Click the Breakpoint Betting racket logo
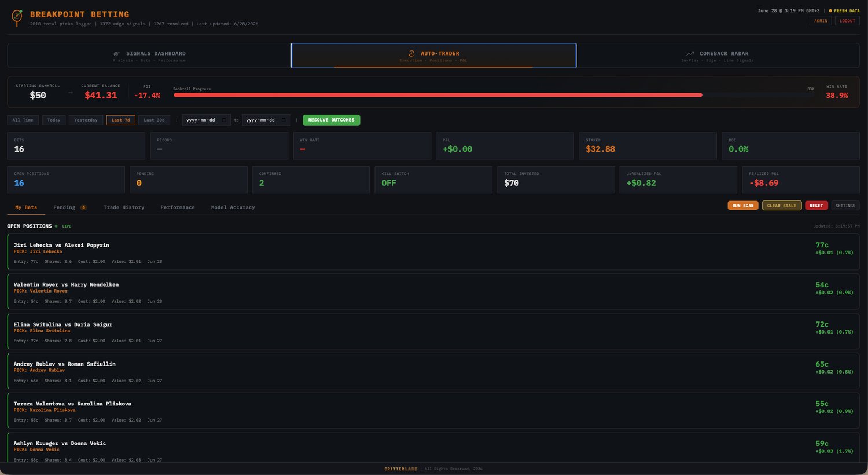This screenshot has height=475, width=868. (x=17, y=17)
